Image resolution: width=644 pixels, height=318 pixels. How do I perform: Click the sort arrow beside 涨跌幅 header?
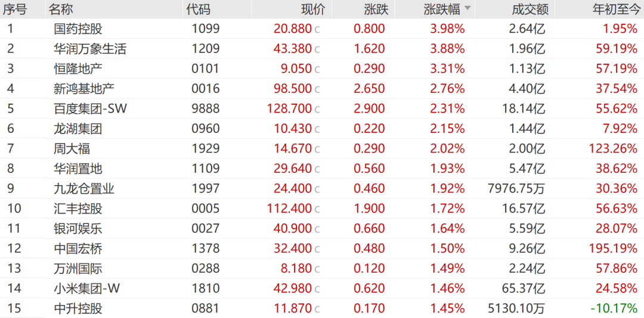click(467, 8)
